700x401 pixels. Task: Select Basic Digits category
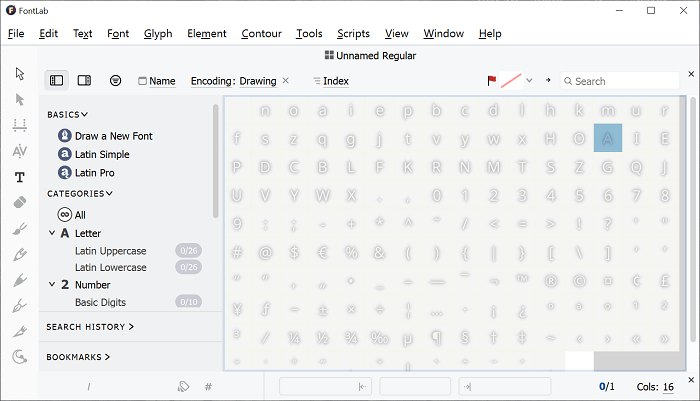pyautogui.click(x=100, y=302)
